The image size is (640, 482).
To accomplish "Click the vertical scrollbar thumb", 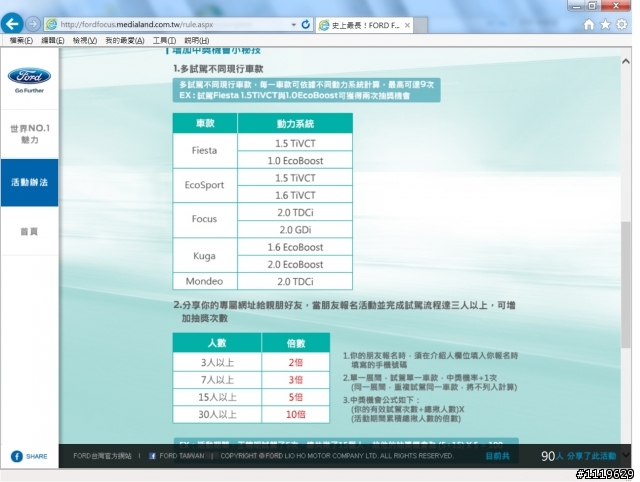I will tap(626, 284).
